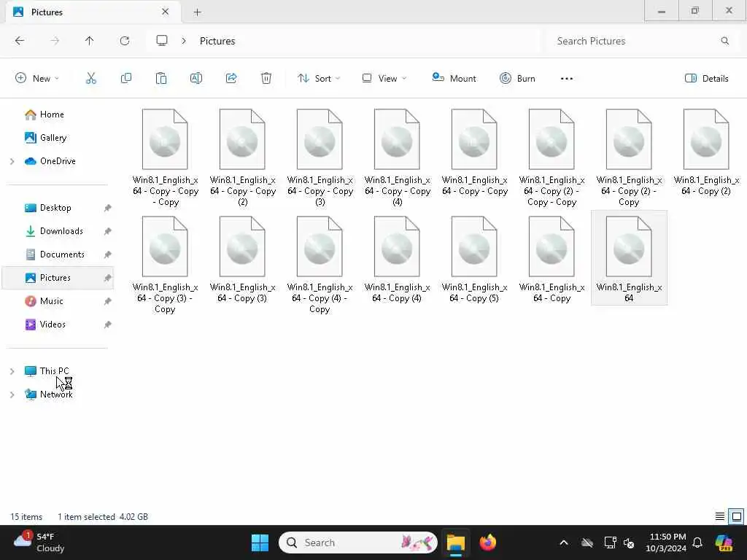
Task: Open the weather widget
Action: (39, 542)
